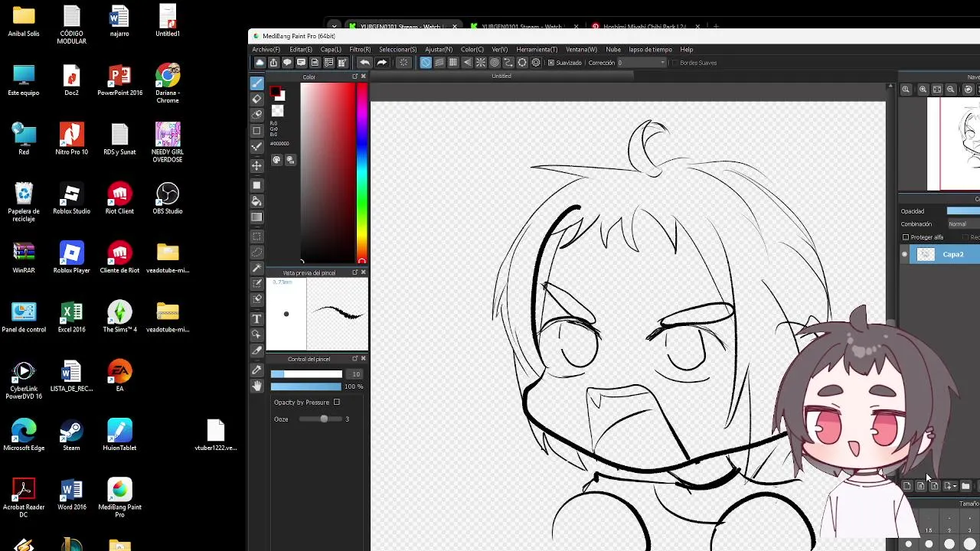Click Zoom in icon in Navigator panel
Viewport: 980px width, 551px height.
(923, 90)
